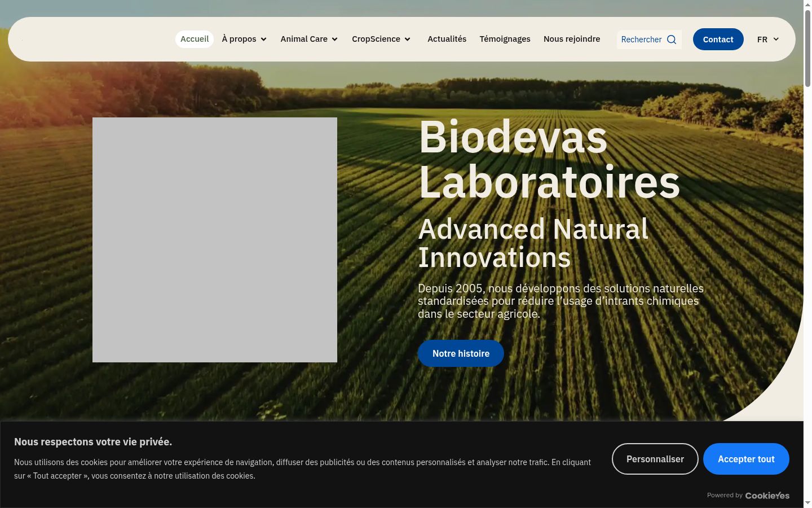Open the Animal Care menu item
Screen dimensions: 812x508
click(304, 39)
